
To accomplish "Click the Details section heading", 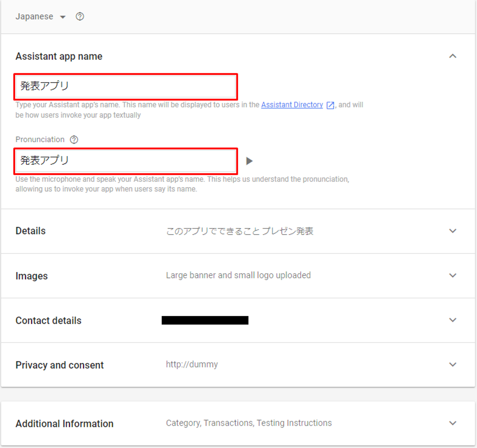I will [x=30, y=231].
